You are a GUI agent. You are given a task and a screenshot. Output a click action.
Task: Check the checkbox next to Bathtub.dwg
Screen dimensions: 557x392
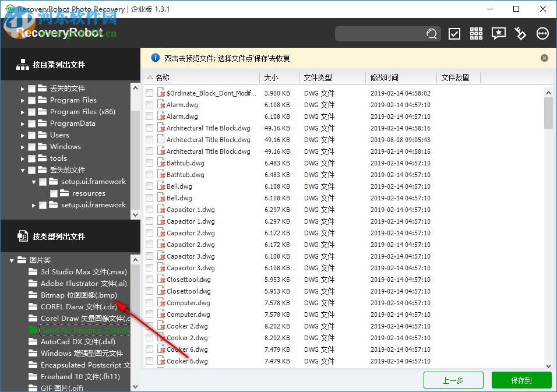[x=149, y=163]
